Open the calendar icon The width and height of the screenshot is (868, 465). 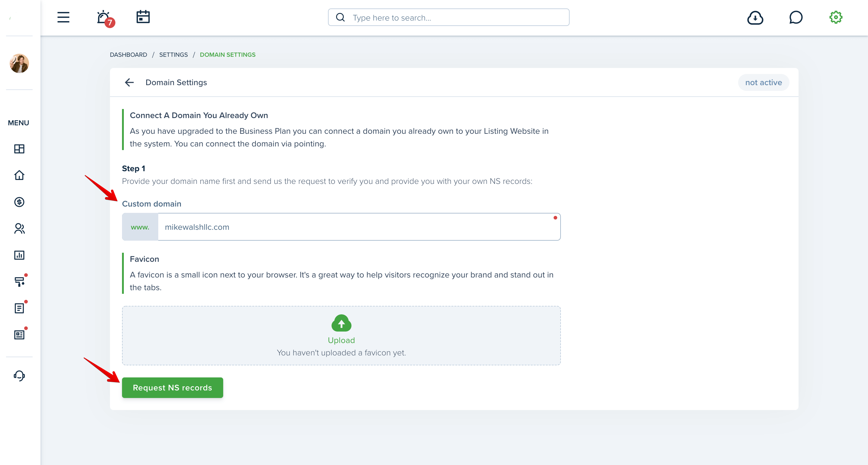(143, 17)
